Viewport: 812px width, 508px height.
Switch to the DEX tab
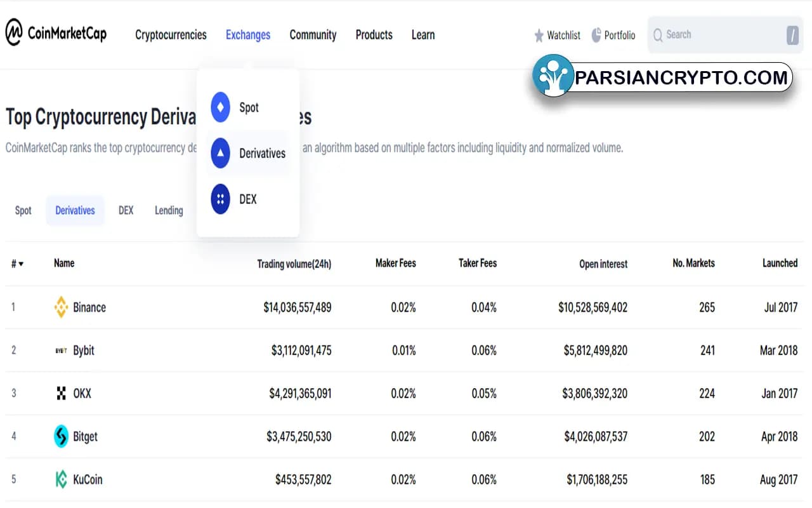tap(126, 211)
